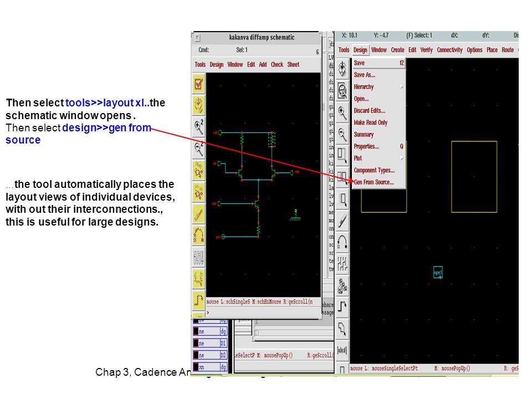This screenshot has height=399, width=532.
Task: Select the Instance tool in layout toolbar
Action: tap(342, 287)
